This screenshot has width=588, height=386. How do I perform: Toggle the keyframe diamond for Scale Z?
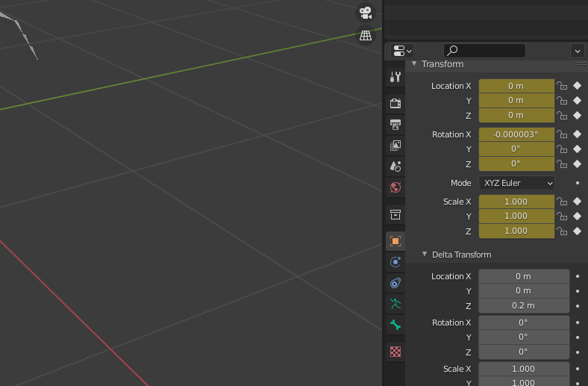coord(577,231)
